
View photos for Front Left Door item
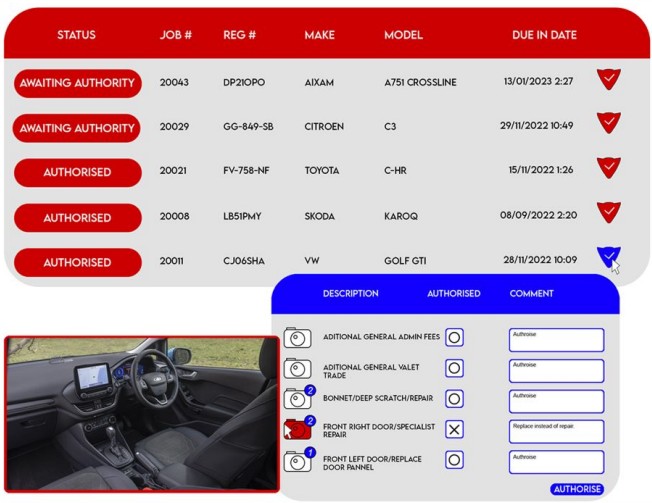[x=297, y=462]
